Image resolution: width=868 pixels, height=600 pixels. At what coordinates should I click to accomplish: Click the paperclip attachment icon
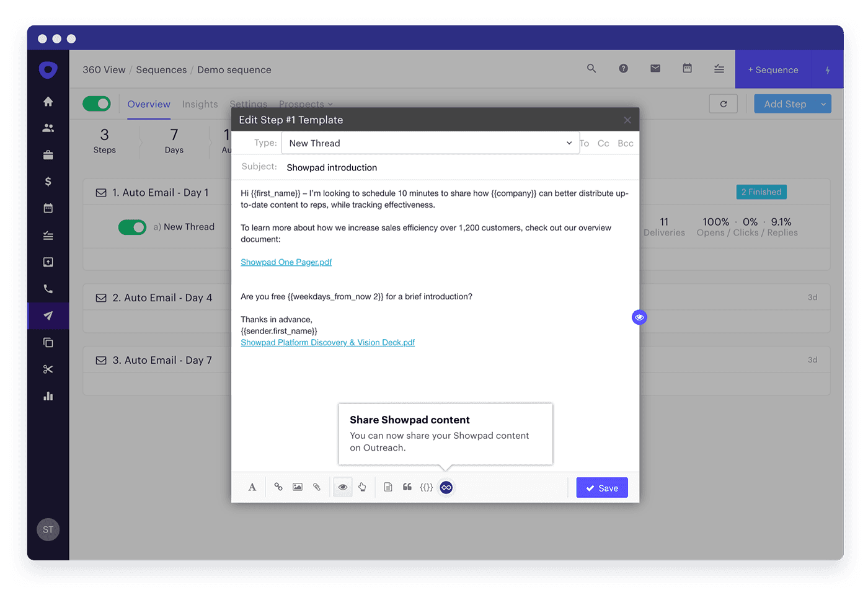coord(317,487)
